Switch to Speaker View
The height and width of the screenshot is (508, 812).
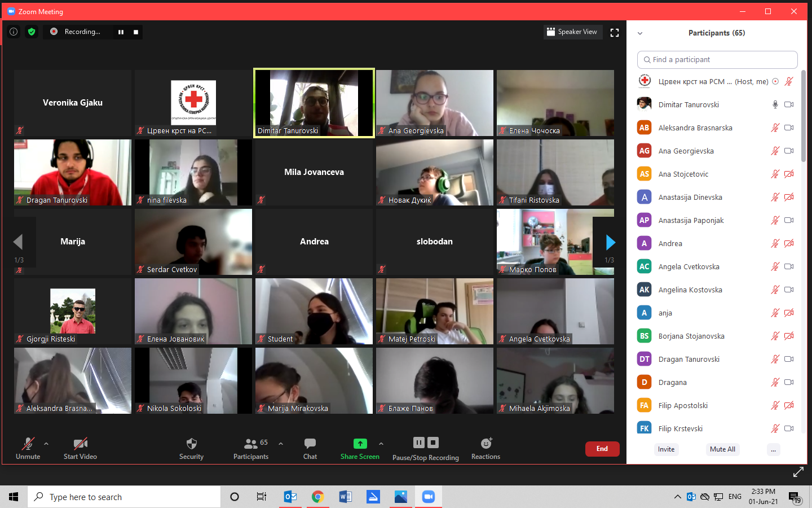pyautogui.click(x=572, y=32)
